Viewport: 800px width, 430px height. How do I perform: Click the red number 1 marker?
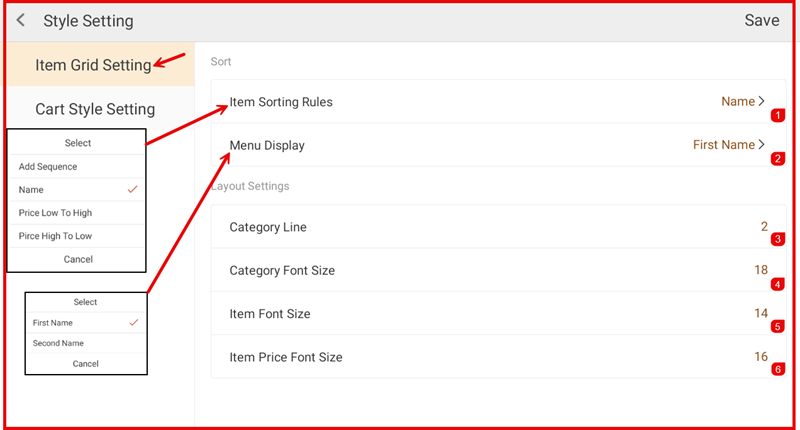pyautogui.click(x=778, y=116)
